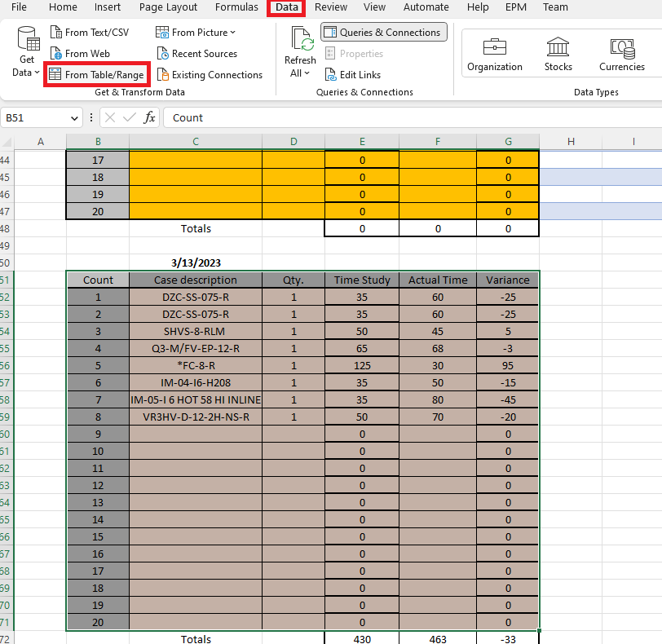This screenshot has width=662, height=644.
Task: Open From Picture option
Action: (196, 33)
